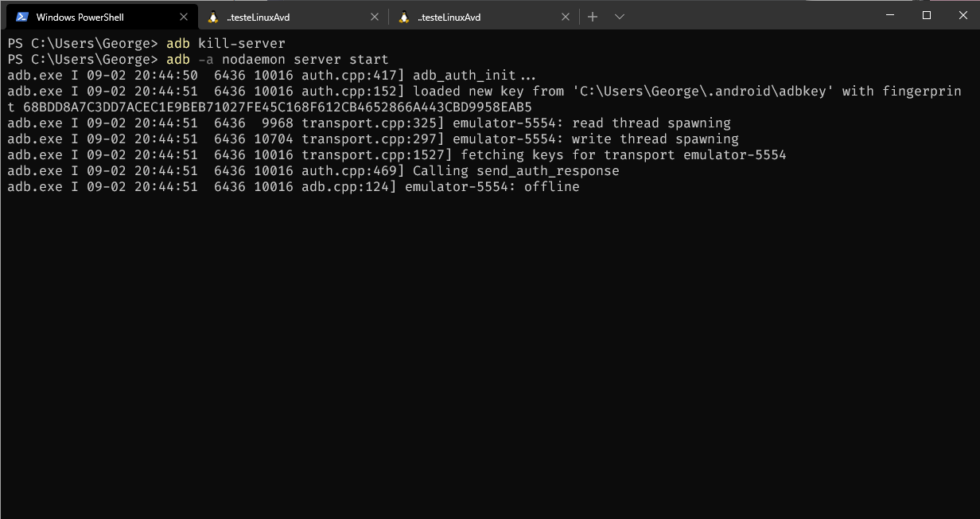
Task: Click the PowerShell icon on first tab
Action: [22, 17]
